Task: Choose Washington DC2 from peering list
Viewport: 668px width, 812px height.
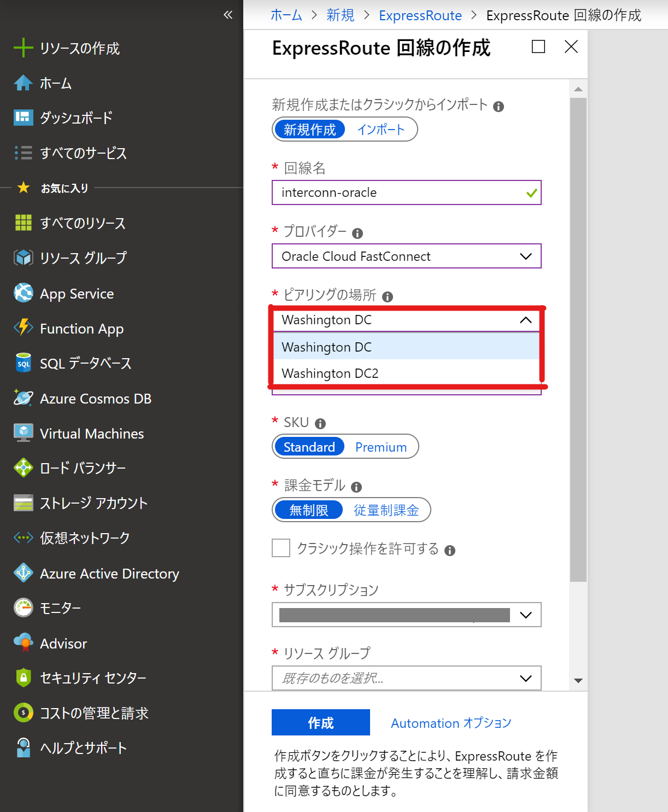Action: tap(330, 373)
